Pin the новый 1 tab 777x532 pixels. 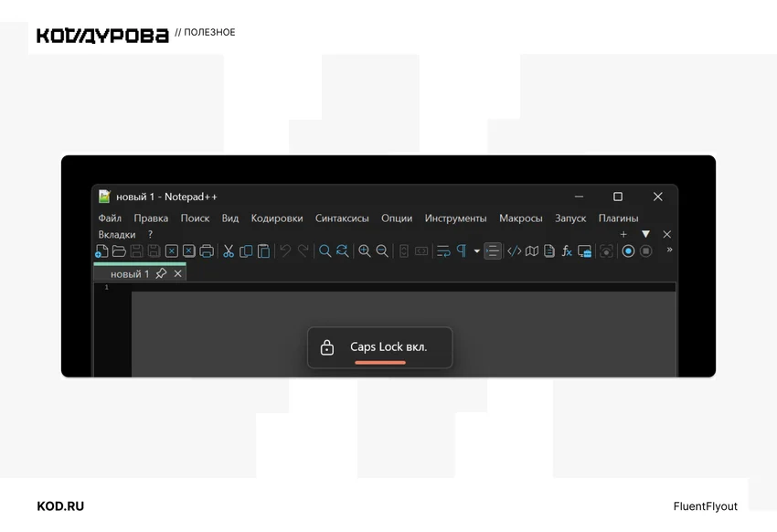click(x=161, y=273)
